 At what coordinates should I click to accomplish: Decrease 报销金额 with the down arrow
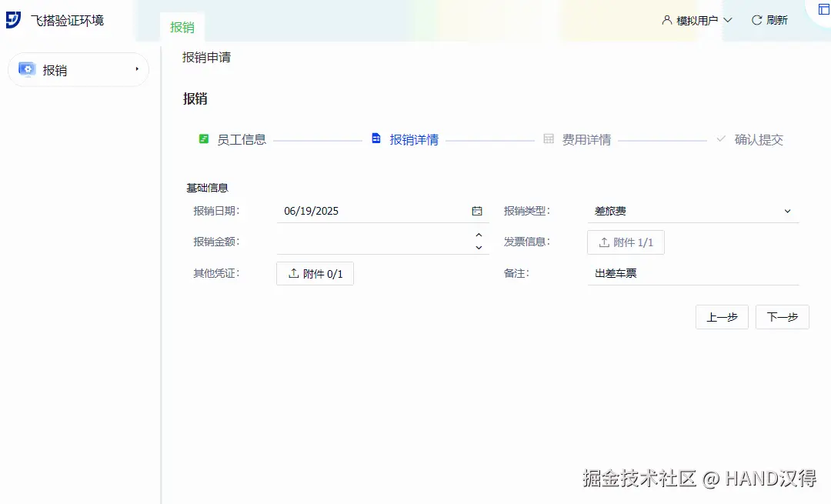point(479,248)
